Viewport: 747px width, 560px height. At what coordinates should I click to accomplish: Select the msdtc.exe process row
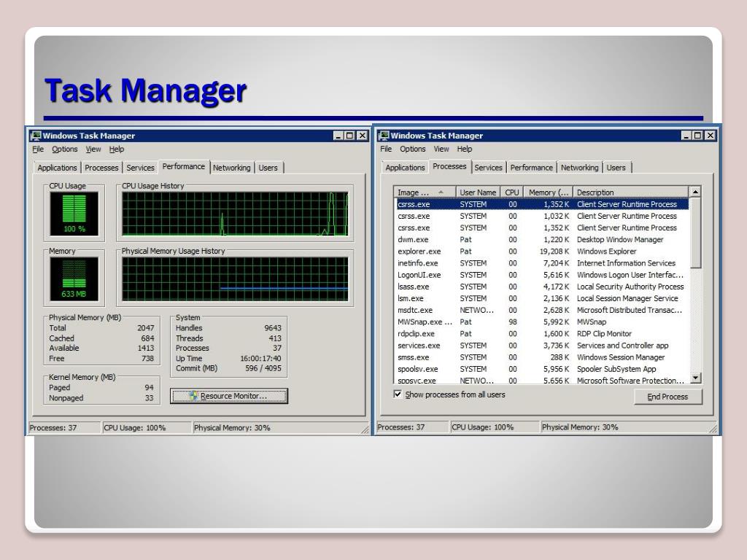[542, 310]
